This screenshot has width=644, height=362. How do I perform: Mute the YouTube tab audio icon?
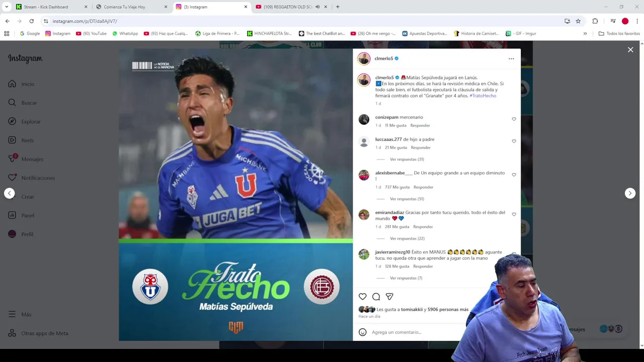[x=317, y=7]
